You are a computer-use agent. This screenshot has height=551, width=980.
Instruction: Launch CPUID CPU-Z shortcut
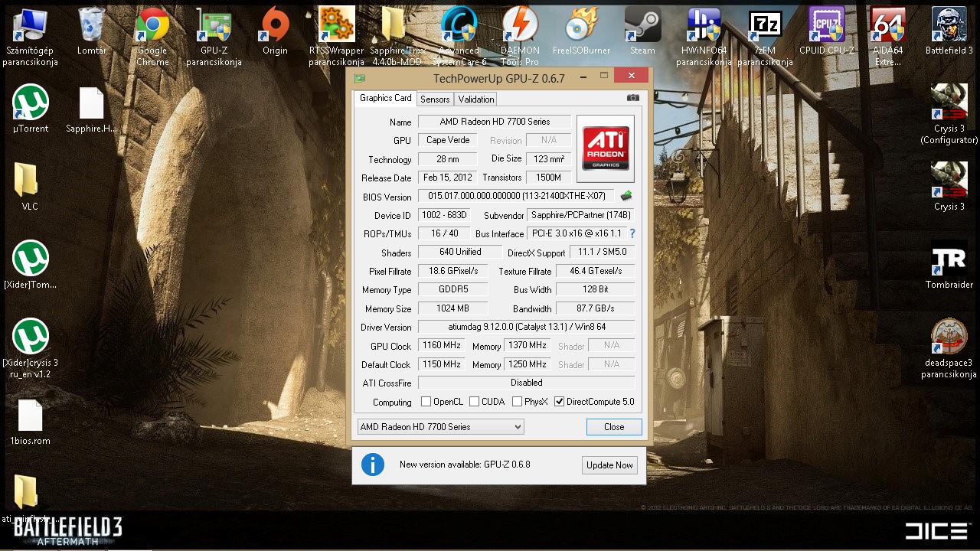826,32
